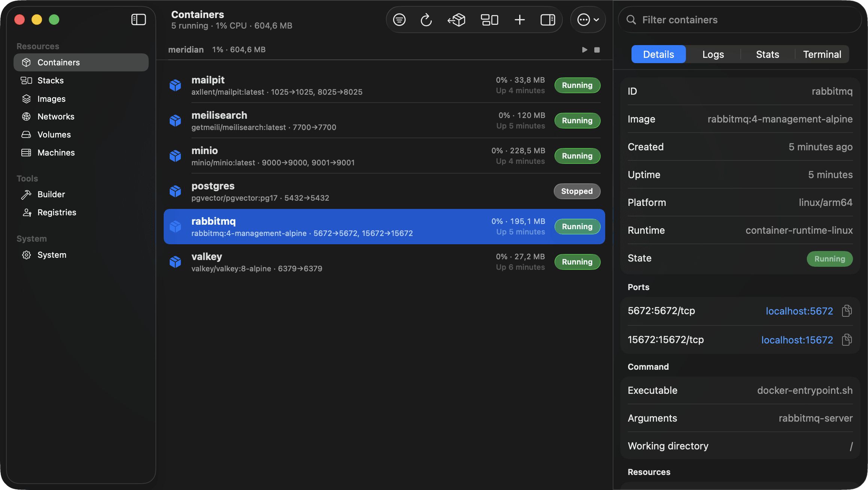Click the import container cube icon
The height and width of the screenshot is (490, 868).
(x=457, y=20)
